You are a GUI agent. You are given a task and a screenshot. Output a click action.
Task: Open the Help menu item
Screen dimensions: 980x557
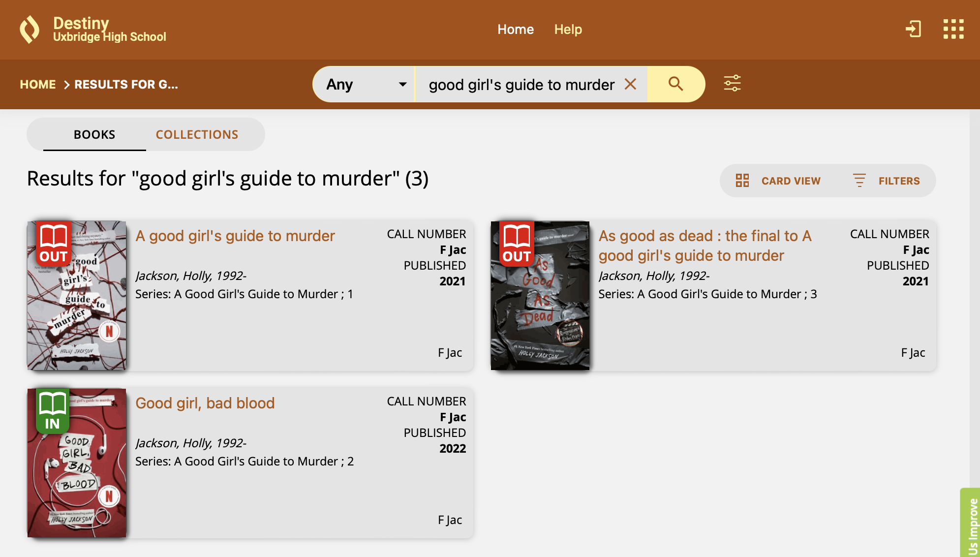(x=568, y=30)
